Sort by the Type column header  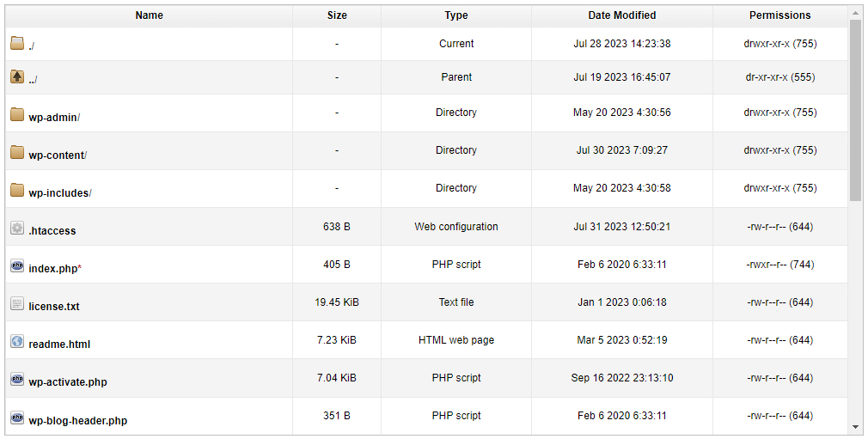pyautogui.click(x=456, y=15)
